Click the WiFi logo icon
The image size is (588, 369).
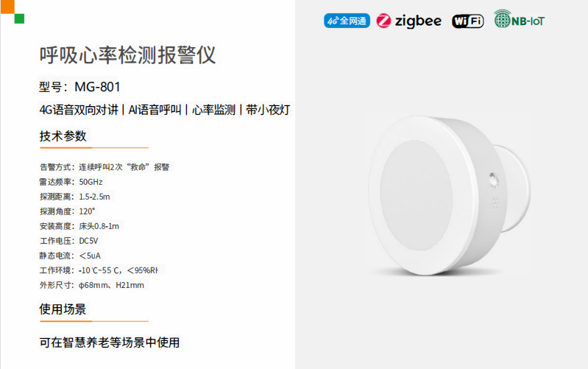[468, 21]
